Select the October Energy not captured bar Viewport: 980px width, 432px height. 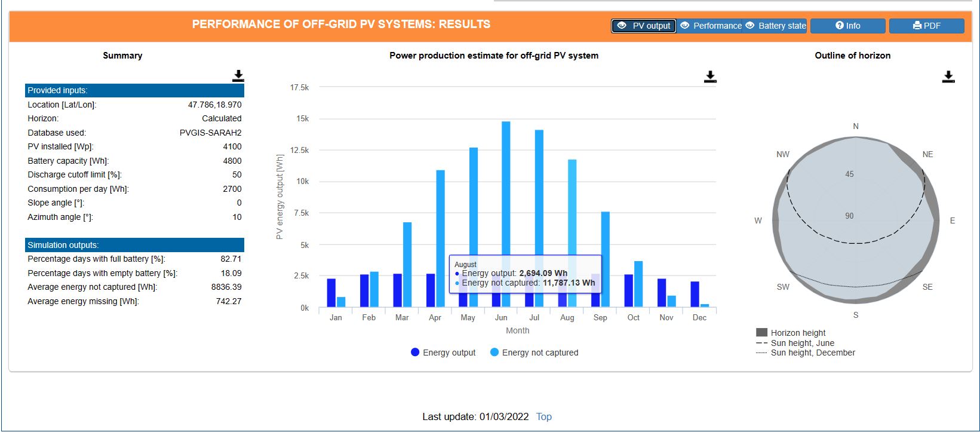click(x=638, y=284)
